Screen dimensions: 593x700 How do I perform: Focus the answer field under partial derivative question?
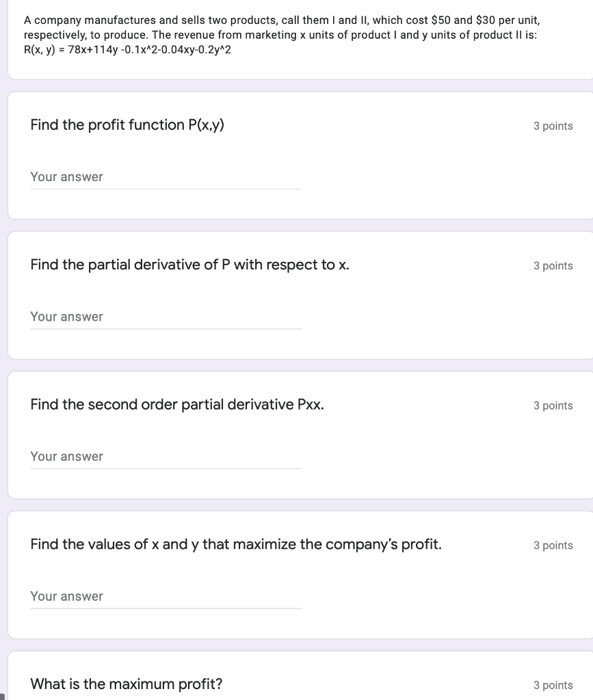coord(166,317)
